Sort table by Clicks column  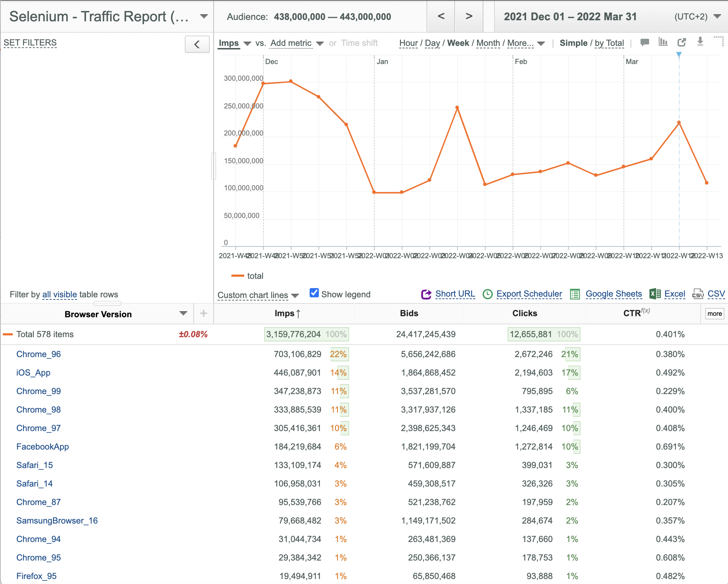[524, 313]
